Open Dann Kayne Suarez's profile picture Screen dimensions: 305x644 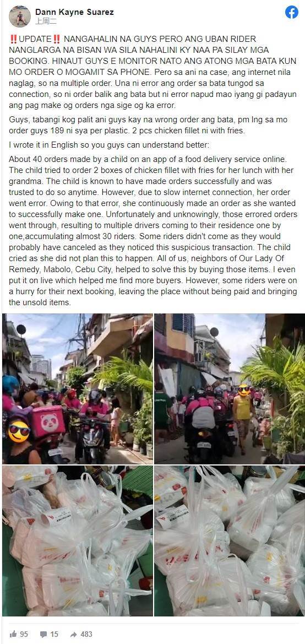20,17
